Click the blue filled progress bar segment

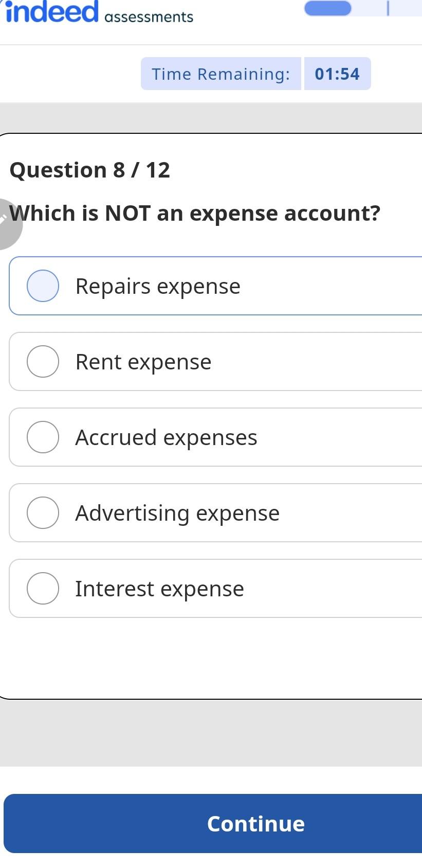tap(327, 8)
